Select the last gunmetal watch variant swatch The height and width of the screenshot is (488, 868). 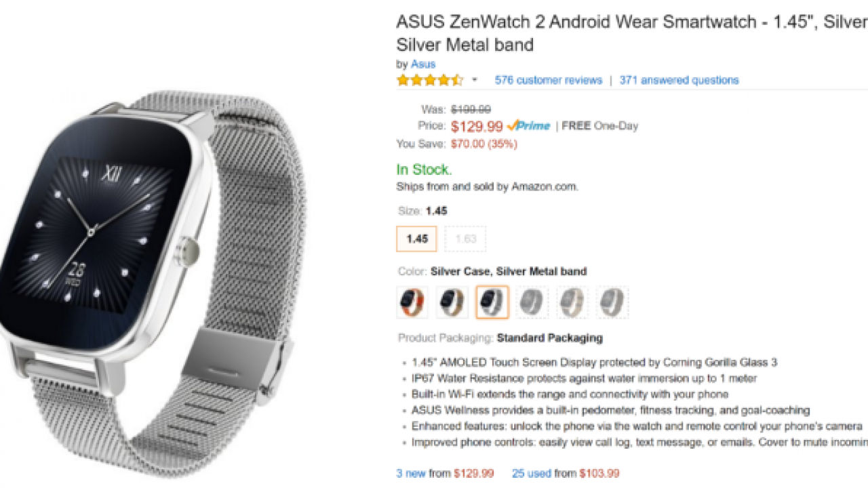611,302
